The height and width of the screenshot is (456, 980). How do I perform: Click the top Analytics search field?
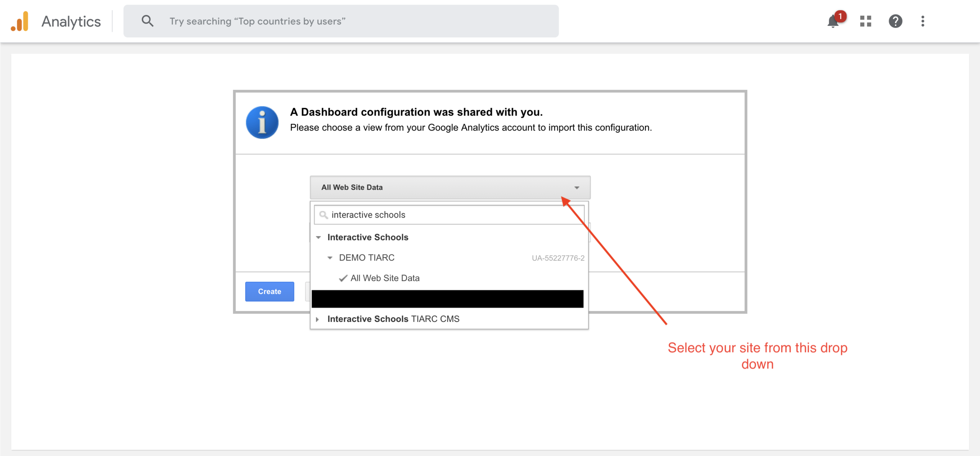pos(341,21)
